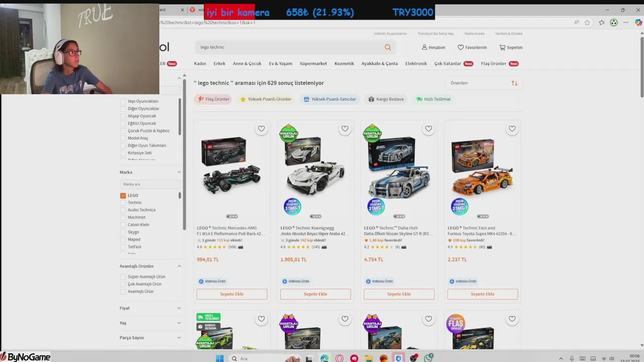
Task: Check the Model Araç category checkbox
Action: (x=123, y=138)
